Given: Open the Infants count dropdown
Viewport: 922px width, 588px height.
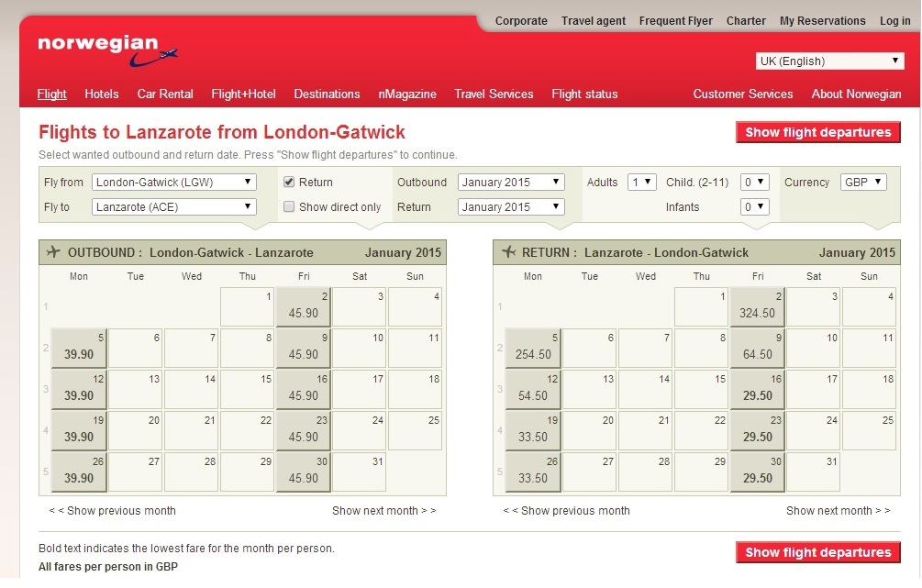Looking at the screenshot, I should click(x=754, y=207).
